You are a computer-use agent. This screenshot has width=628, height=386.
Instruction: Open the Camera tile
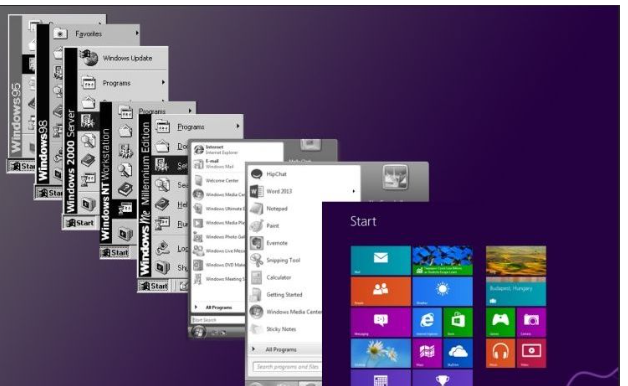[x=531, y=322]
